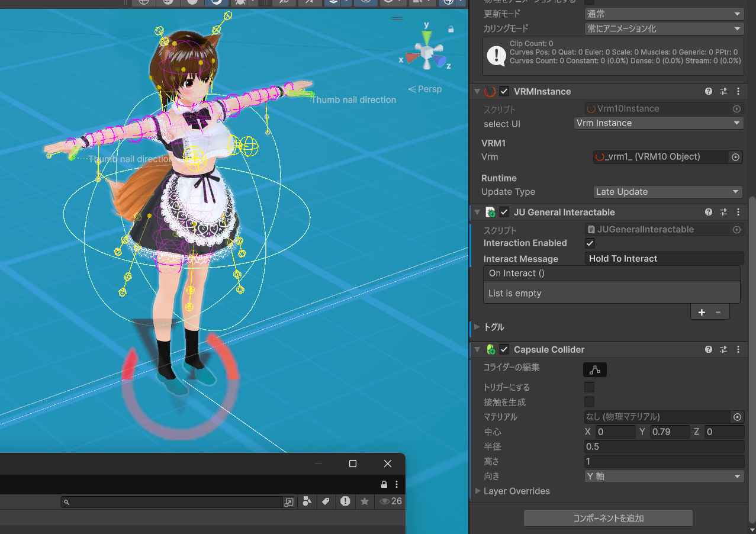Click the presets icon on JU General Interactable
The height and width of the screenshot is (534, 756).
pyautogui.click(x=723, y=212)
